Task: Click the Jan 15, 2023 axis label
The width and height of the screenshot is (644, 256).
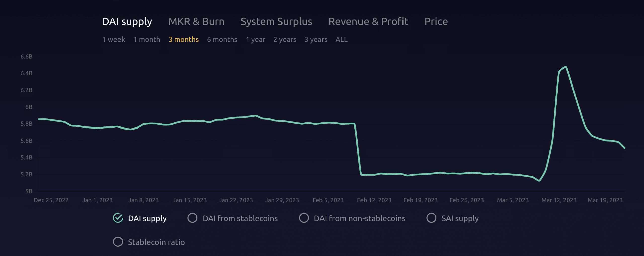Action: coord(189,200)
